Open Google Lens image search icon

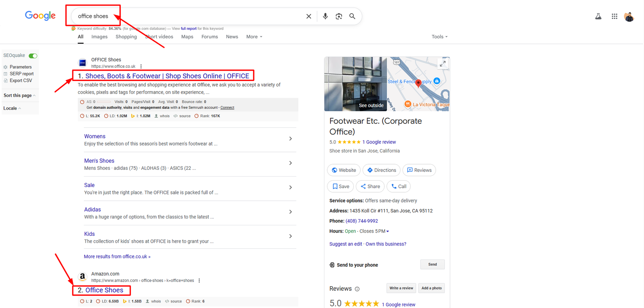(339, 16)
